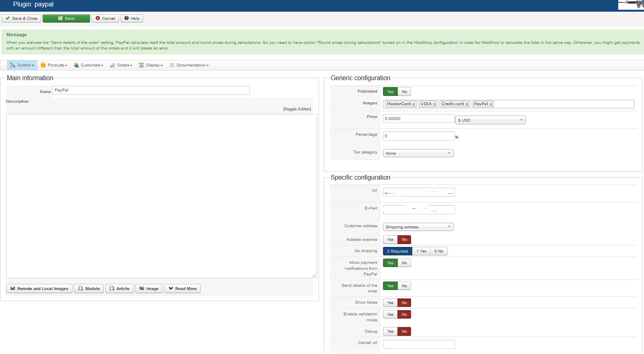Click the Image button's picture icon

[142, 289]
